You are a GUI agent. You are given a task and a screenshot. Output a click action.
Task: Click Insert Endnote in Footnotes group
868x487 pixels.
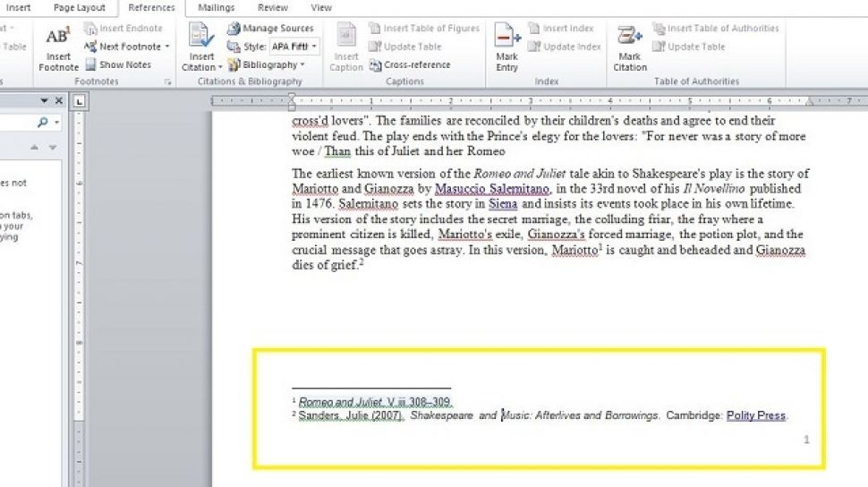(123, 29)
